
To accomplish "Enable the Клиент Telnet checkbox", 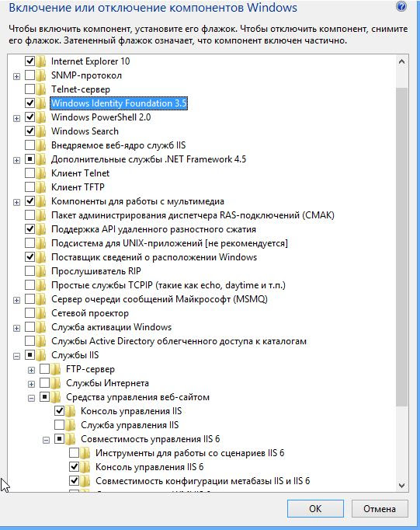I will click(30, 173).
